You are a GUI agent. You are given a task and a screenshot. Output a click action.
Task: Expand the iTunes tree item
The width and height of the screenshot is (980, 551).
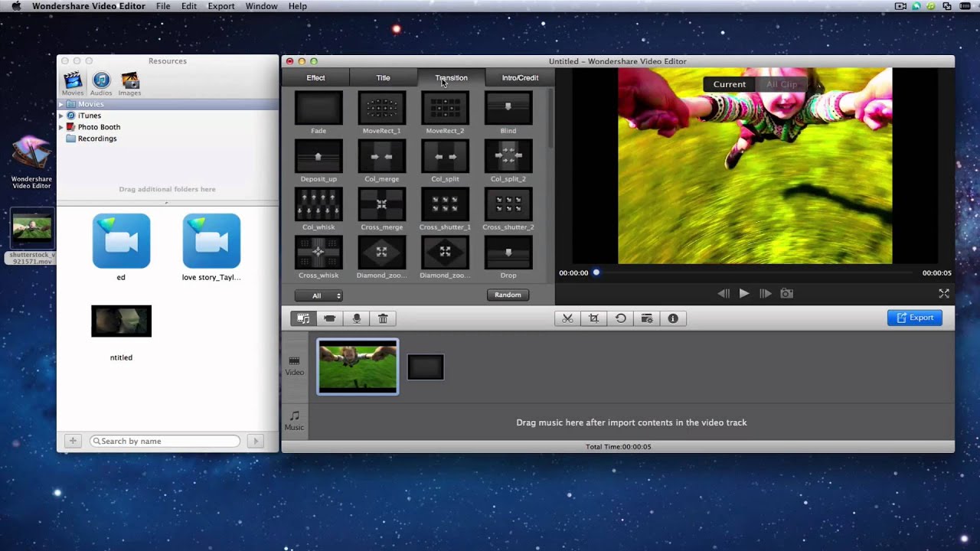click(x=61, y=116)
